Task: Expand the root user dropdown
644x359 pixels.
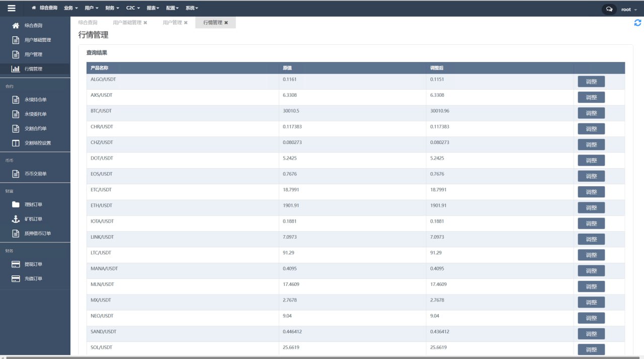Action: pos(629,10)
